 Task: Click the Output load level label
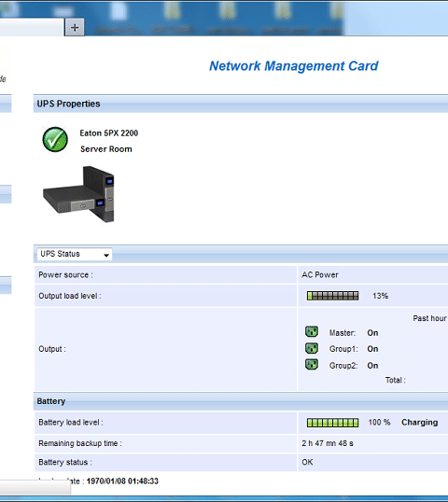point(70,296)
